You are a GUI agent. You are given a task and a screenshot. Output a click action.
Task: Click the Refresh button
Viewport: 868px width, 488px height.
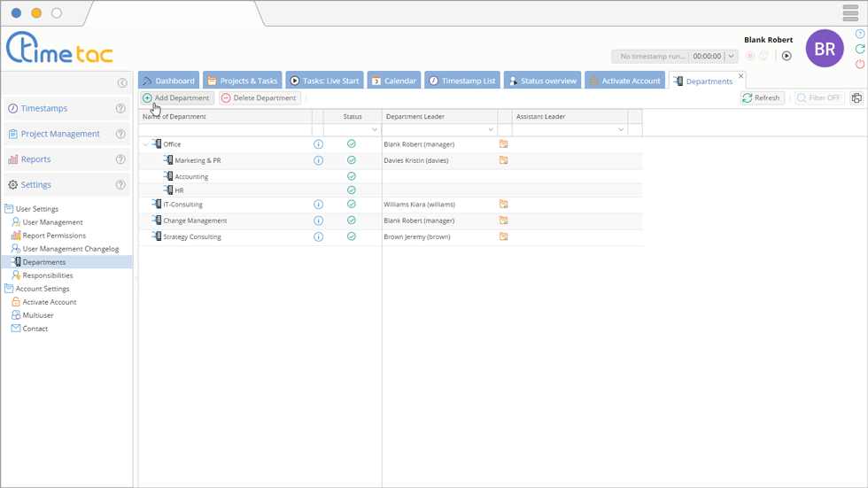pos(762,98)
